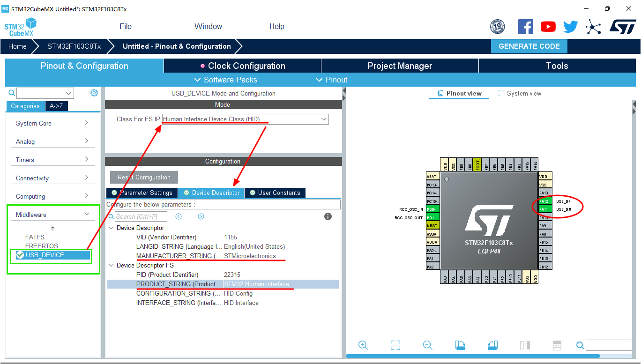Zoom out on the pinout view

[x=428, y=345]
